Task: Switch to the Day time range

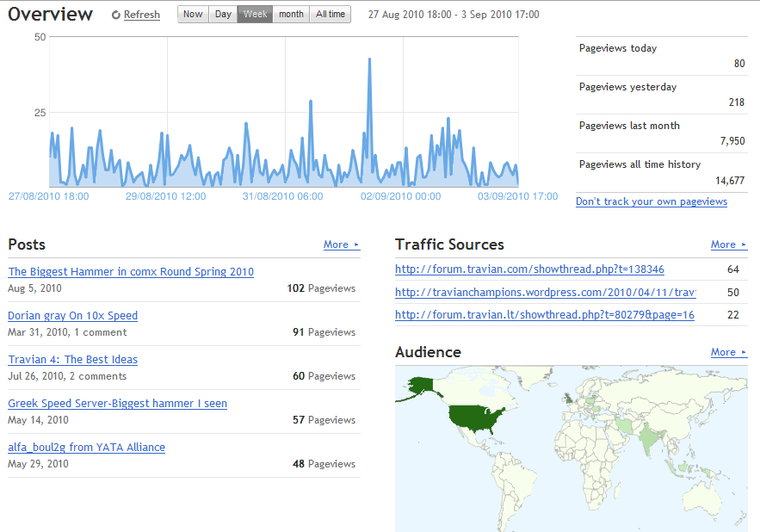Action: (x=223, y=15)
